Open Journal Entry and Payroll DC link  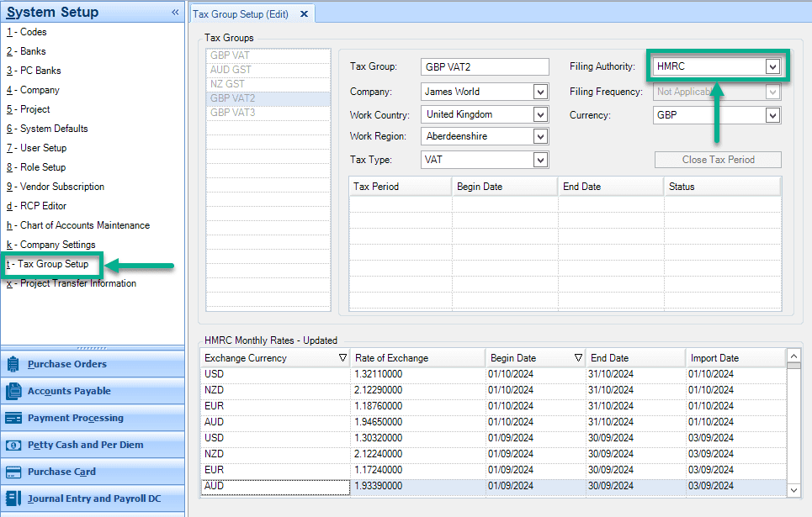click(94, 499)
